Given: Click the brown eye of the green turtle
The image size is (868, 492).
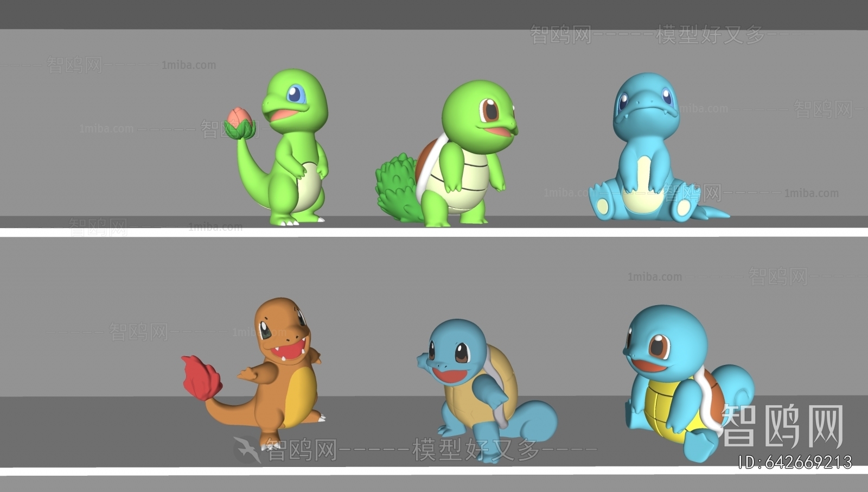Looking at the screenshot, I should [490, 111].
